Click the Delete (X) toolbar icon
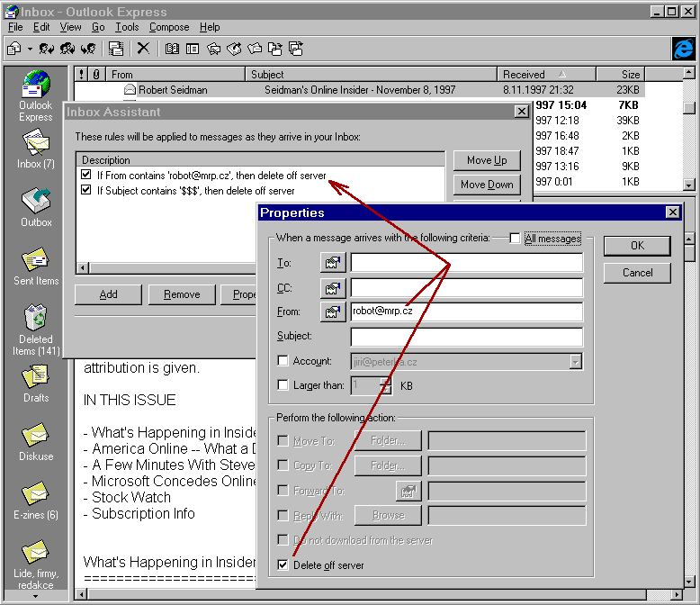 tap(143, 49)
